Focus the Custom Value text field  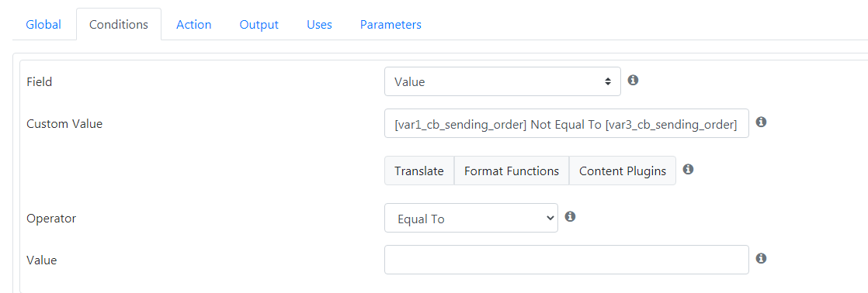click(x=566, y=123)
